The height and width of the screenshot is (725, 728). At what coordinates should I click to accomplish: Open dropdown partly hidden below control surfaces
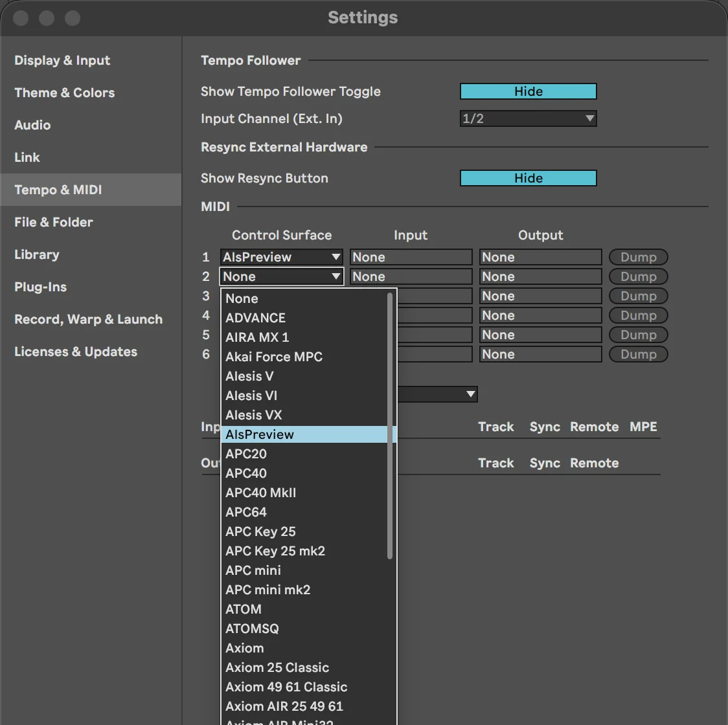[437, 394]
